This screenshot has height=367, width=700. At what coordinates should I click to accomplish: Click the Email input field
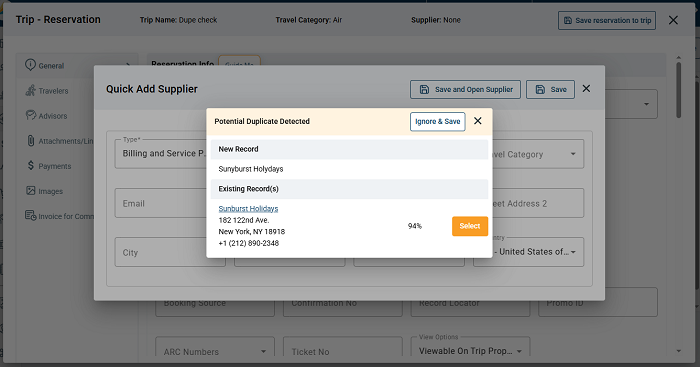click(161, 203)
